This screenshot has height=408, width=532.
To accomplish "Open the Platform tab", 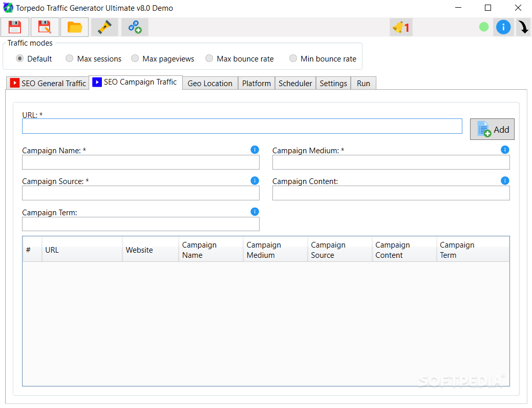I will coord(257,83).
